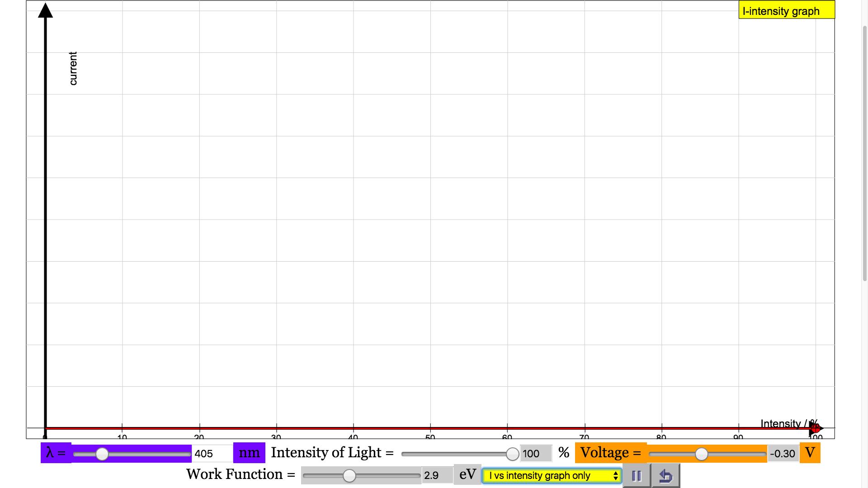The height and width of the screenshot is (488, 868).
Task: Click the Work Function = label
Action: pyautogui.click(x=241, y=474)
